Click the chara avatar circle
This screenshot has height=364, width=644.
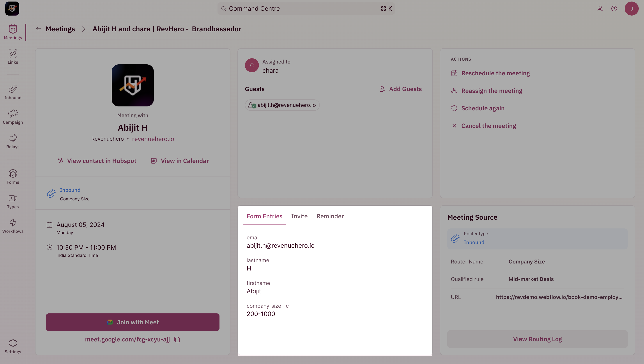tap(252, 65)
